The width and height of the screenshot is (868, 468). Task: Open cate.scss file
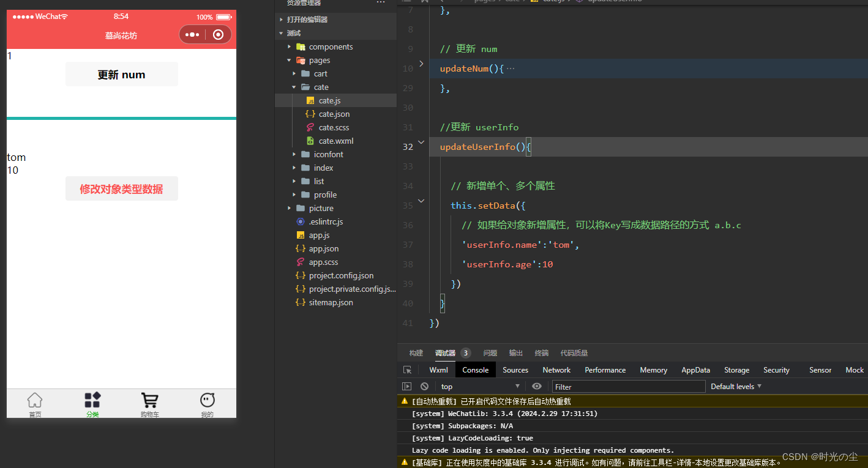pyautogui.click(x=335, y=127)
